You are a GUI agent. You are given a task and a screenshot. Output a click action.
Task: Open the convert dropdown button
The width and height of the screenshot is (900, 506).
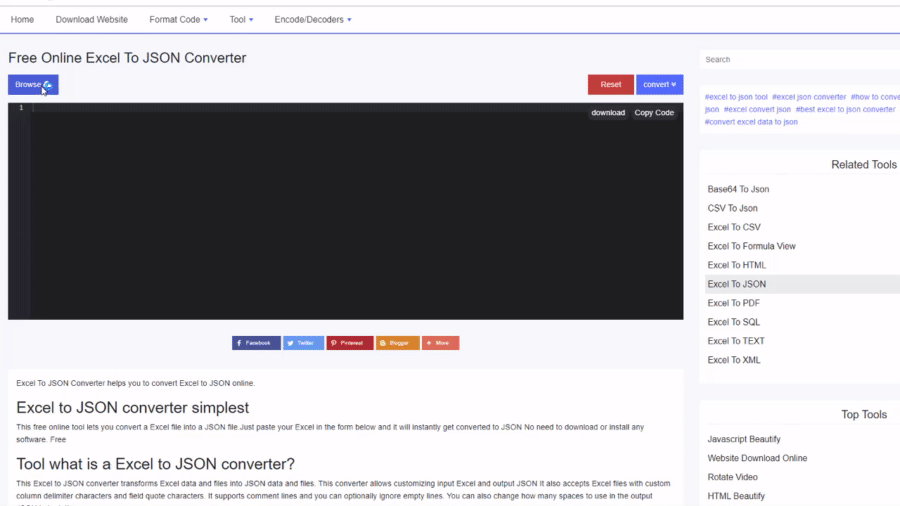pyautogui.click(x=659, y=85)
